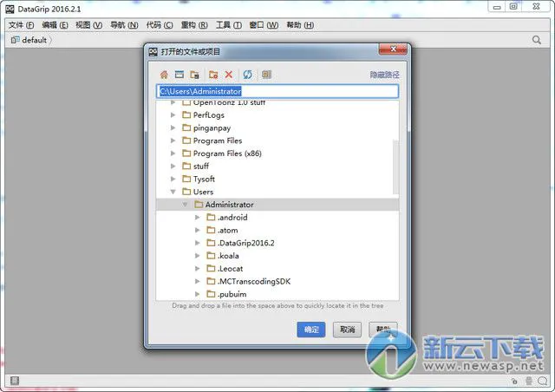This screenshot has width=555, height=392.
Task: Open the 视图 (V) menu
Action: [88, 25]
